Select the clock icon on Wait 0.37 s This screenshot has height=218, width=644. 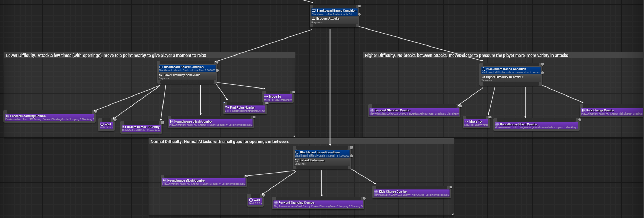pos(102,124)
